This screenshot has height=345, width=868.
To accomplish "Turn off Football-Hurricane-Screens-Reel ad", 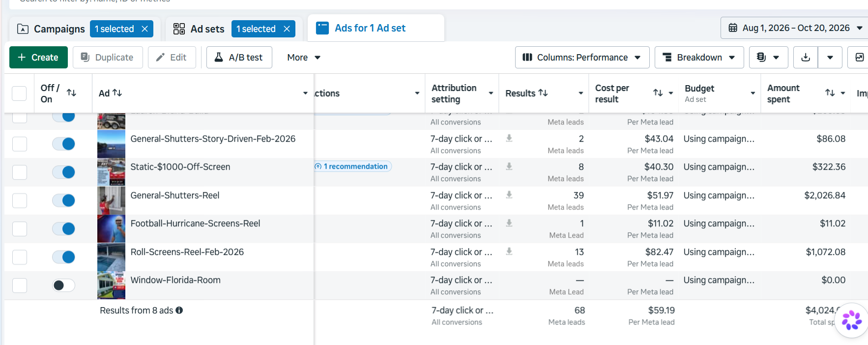I will [x=63, y=229].
